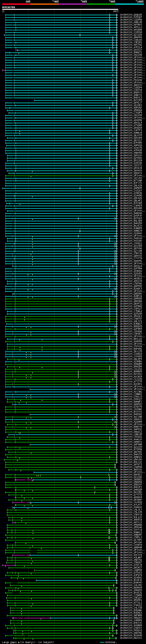
Task: Select the UniRef100_P46800 label
Action: point(131,507)
